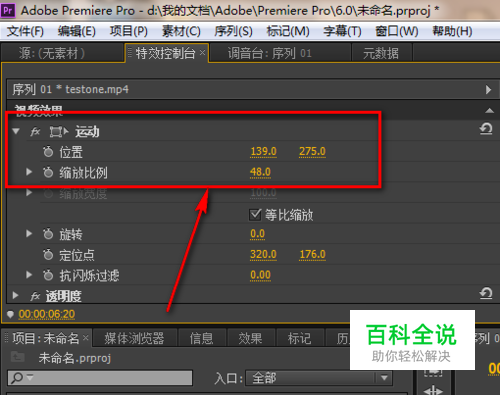Click the 序列 01 * testone.mp4 clip label
This screenshot has height=395, width=500.
(x=70, y=89)
